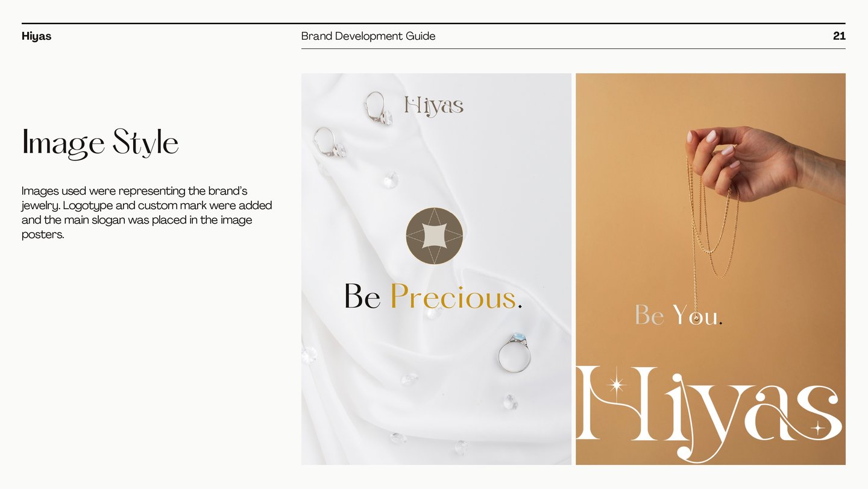Click the ring with blue gemstone
This screenshot has width=868, height=489.
pyautogui.click(x=515, y=352)
